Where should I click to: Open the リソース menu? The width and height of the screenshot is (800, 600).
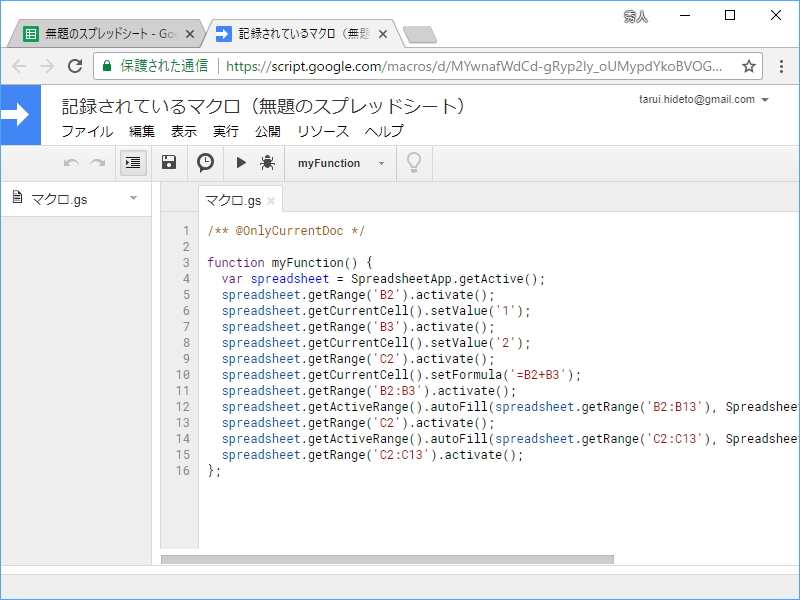click(323, 132)
